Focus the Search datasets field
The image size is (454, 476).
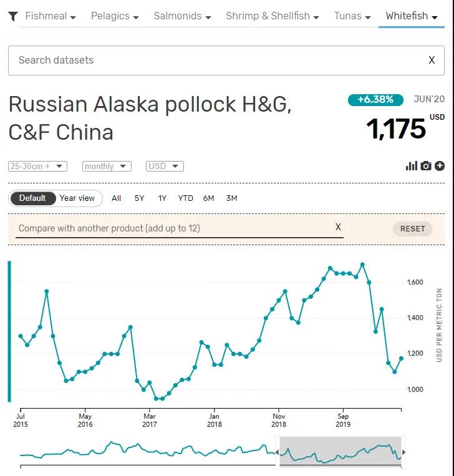[x=212, y=60]
